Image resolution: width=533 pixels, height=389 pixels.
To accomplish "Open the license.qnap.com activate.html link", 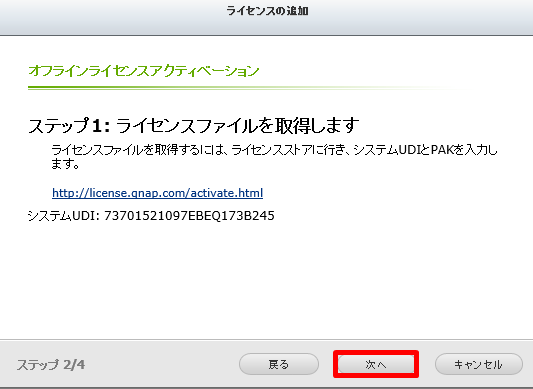I will pyautogui.click(x=157, y=193).
